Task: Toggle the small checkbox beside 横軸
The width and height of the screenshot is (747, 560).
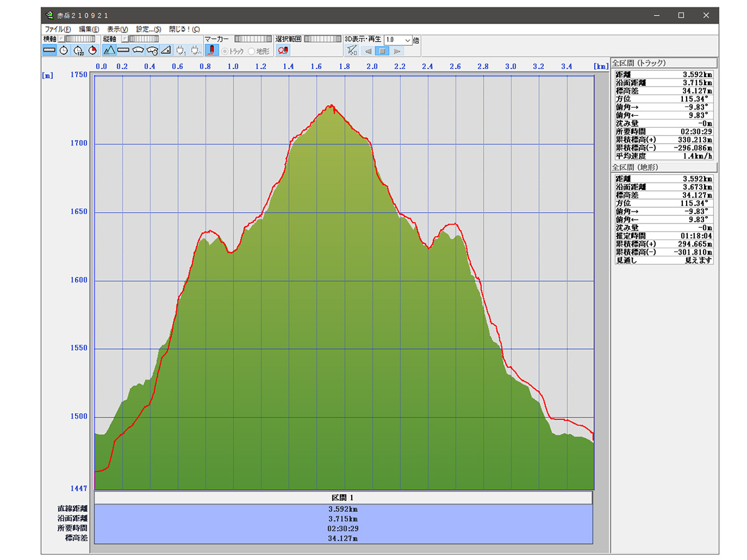Action: [62, 39]
